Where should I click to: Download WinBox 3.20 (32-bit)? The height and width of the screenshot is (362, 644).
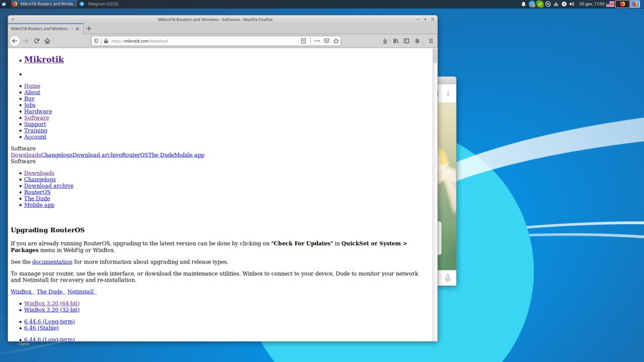[52, 310]
